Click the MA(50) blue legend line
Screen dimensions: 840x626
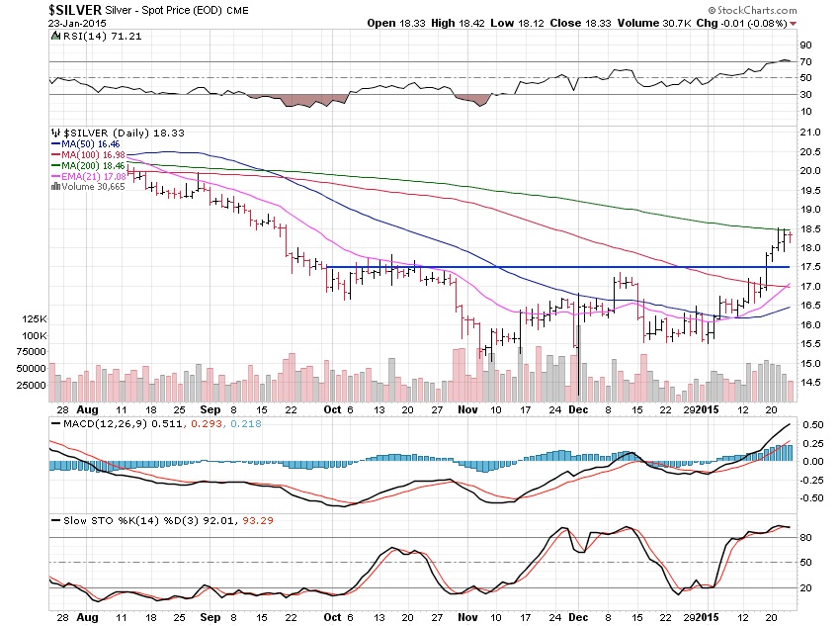tap(55, 144)
